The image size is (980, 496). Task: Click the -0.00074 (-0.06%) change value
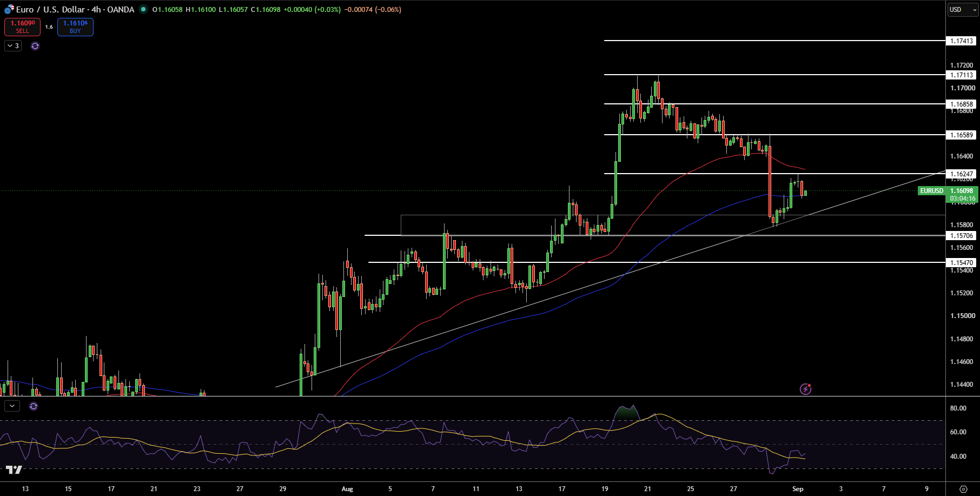click(373, 9)
